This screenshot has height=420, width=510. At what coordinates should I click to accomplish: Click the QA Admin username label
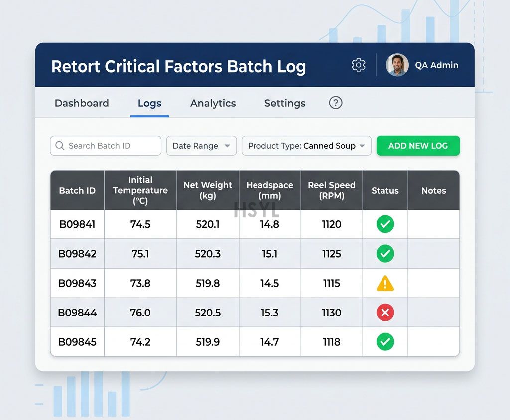(436, 65)
